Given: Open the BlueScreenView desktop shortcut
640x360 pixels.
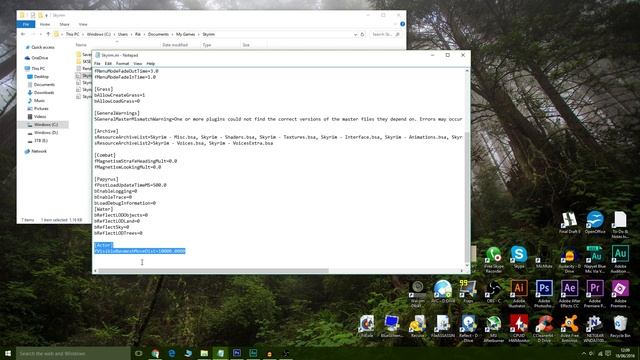Looking at the screenshot, I should [x=391, y=326].
